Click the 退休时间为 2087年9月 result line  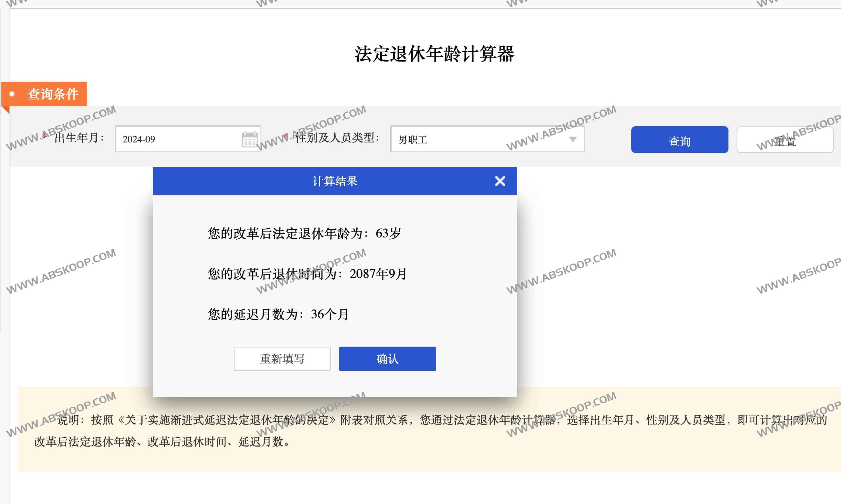click(307, 274)
